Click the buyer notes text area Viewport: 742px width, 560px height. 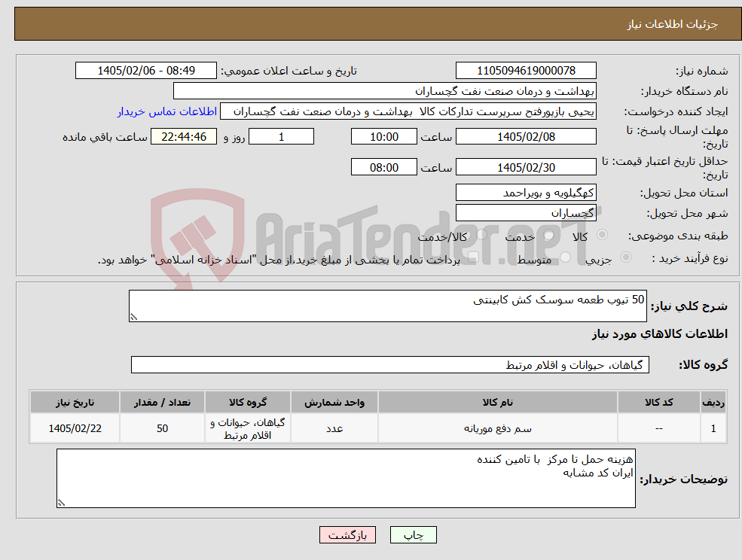pos(346,478)
